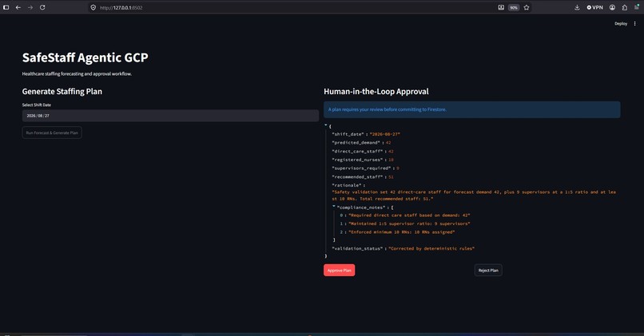Collapse the root JSON object arrow
644x336 pixels.
[x=326, y=125]
